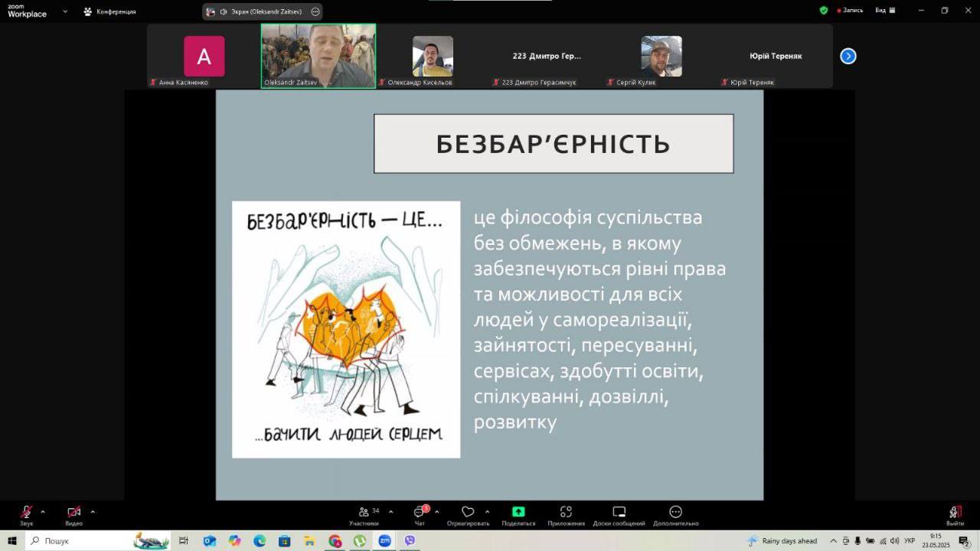Open the Чат chat panel
Viewport: 980px width, 551px height.
coord(420,513)
